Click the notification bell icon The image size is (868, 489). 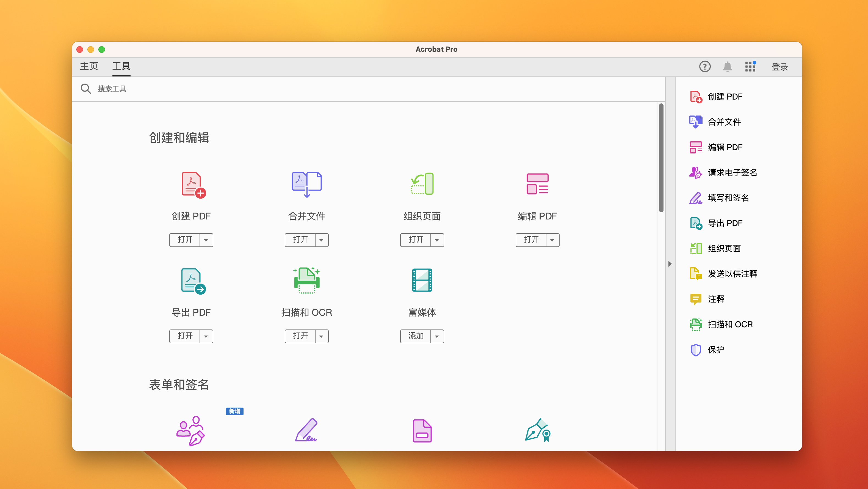coord(728,67)
